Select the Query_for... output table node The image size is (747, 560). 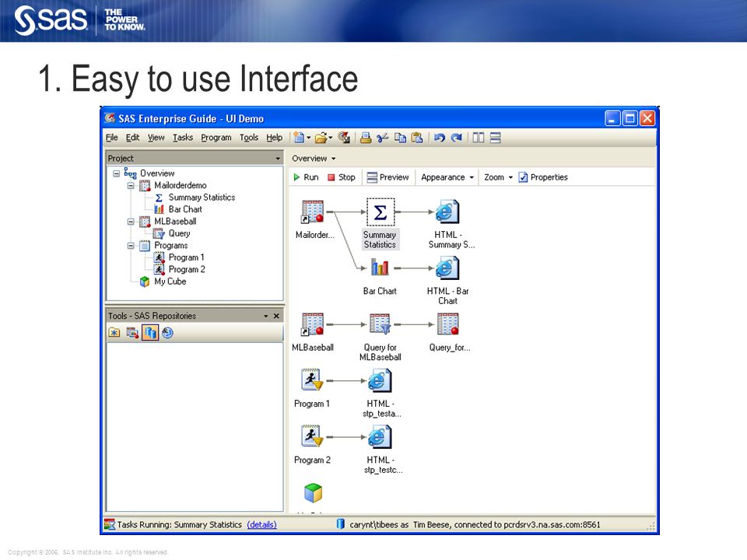448,324
